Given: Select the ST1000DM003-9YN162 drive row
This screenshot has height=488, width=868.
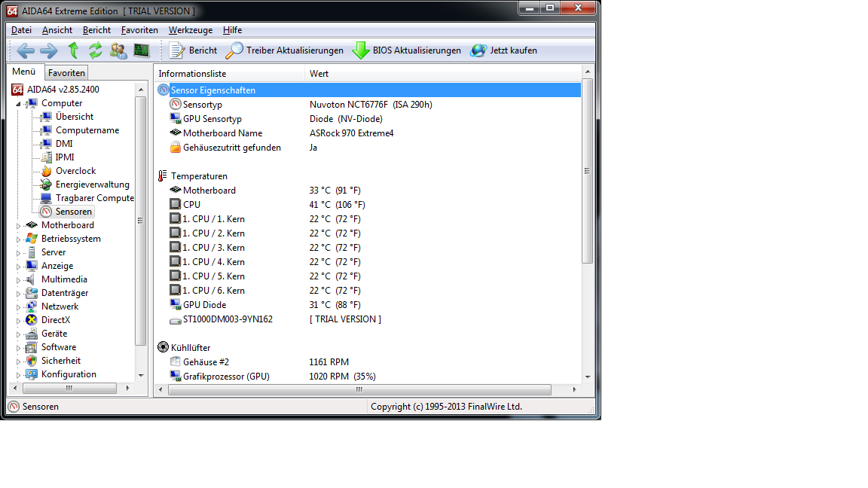Looking at the screenshot, I should tap(368, 319).
